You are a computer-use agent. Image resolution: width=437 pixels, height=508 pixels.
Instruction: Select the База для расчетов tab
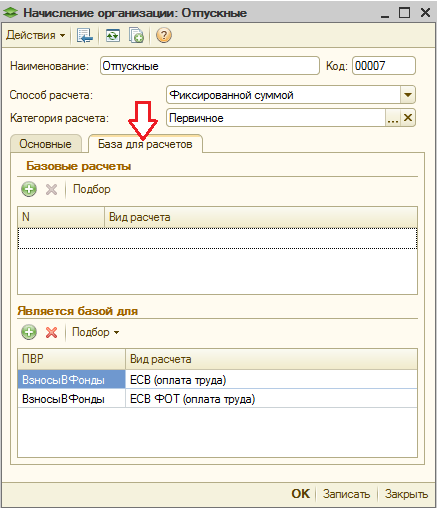click(x=145, y=144)
